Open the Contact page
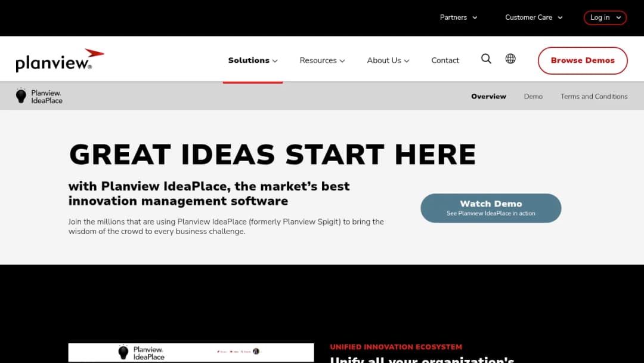644x363 pixels. click(x=445, y=60)
